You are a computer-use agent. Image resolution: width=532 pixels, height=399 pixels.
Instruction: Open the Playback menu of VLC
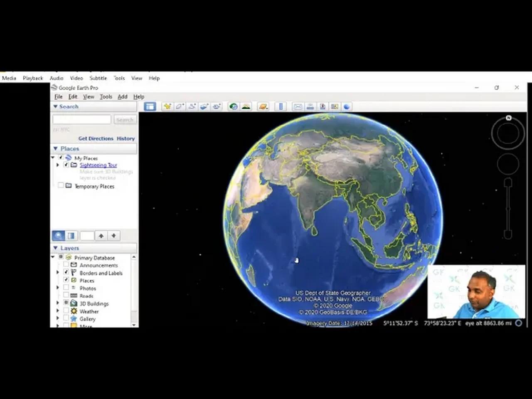33,78
